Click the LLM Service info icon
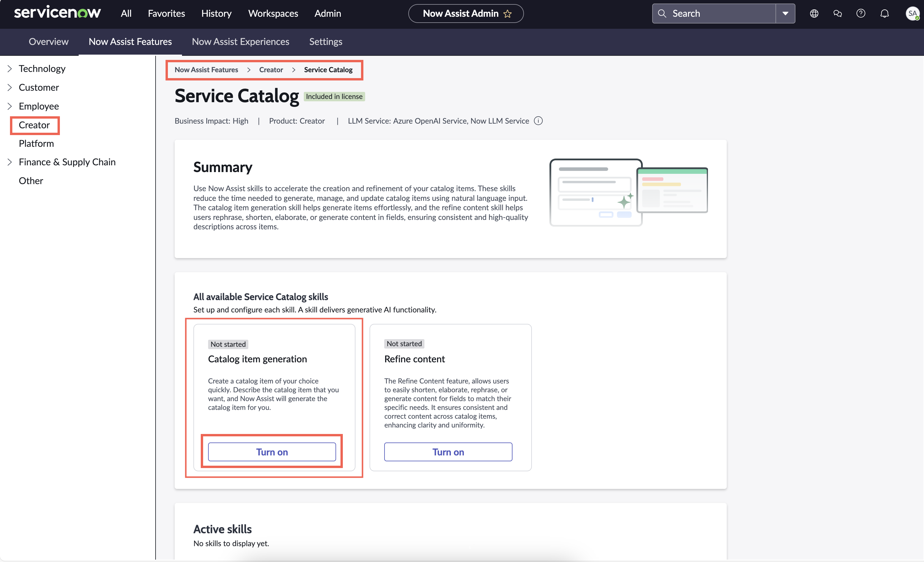This screenshot has width=924, height=562. coord(538,121)
